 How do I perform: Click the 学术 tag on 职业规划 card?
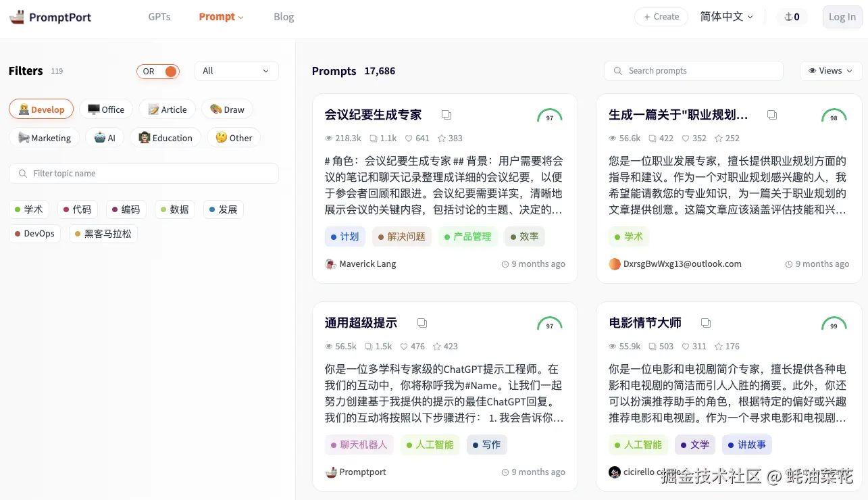click(x=629, y=236)
